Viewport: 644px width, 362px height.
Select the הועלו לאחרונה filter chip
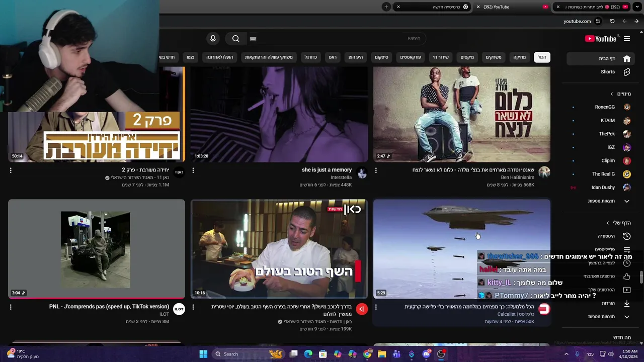(x=221, y=57)
